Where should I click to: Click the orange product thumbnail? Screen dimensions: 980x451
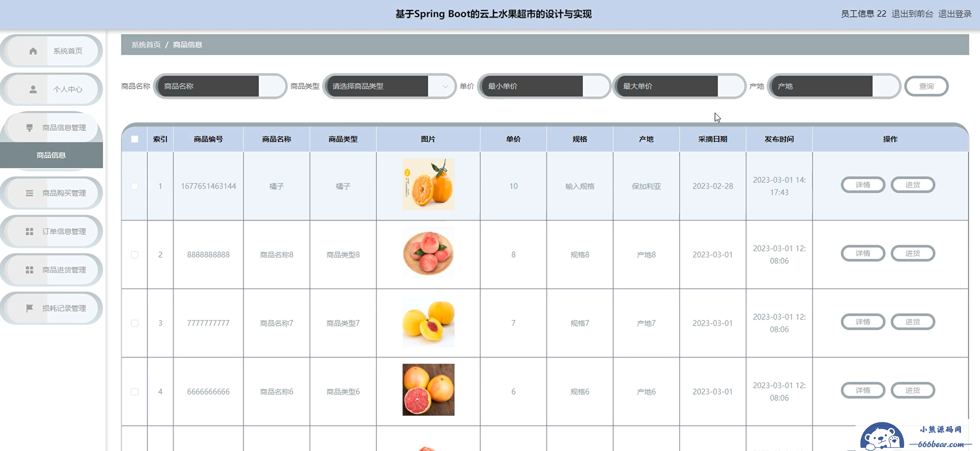tap(428, 184)
